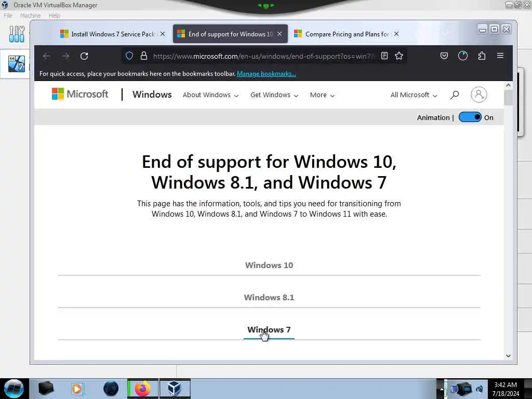
Task: Select the Windows 10 section tab
Action: point(269,265)
